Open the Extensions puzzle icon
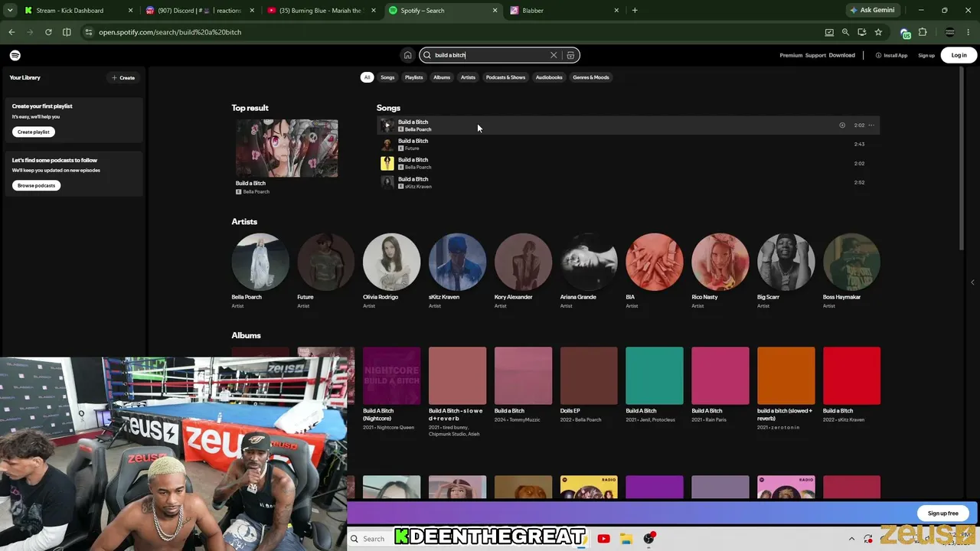980x551 pixels. pyautogui.click(x=923, y=32)
